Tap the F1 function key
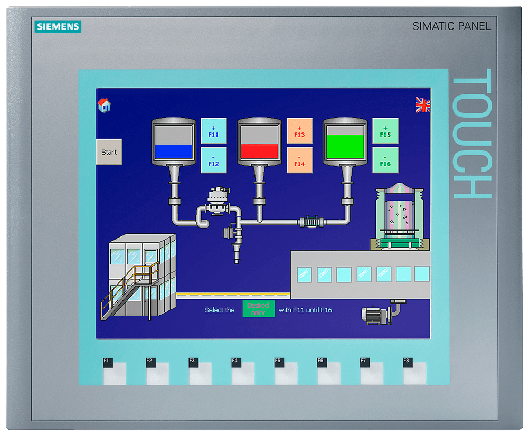 pyautogui.click(x=114, y=372)
